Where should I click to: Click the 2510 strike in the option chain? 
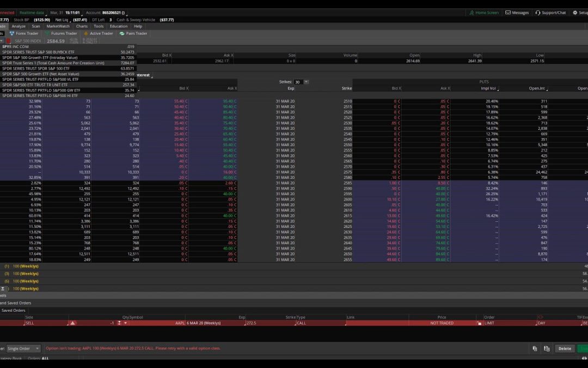(347, 101)
